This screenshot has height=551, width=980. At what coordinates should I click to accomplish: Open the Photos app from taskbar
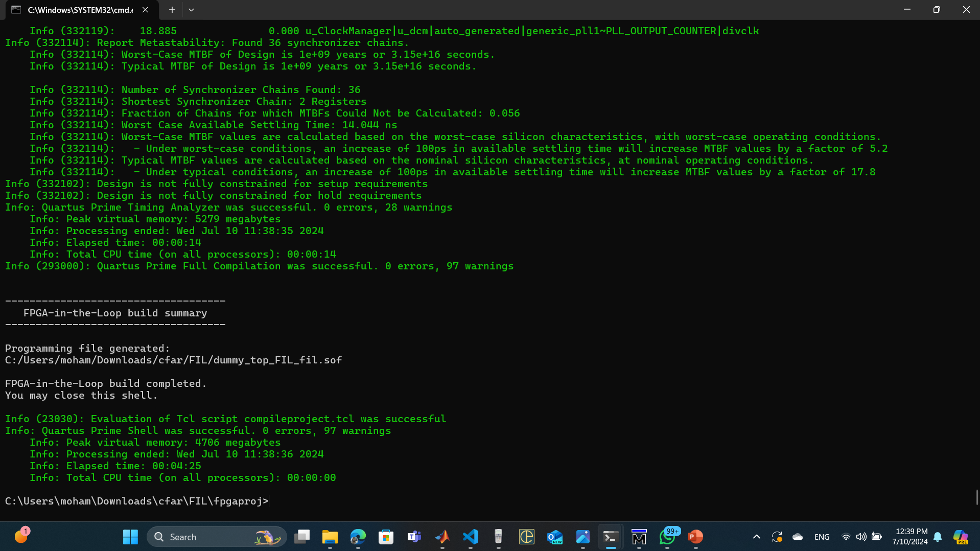click(x=583, y=537)
